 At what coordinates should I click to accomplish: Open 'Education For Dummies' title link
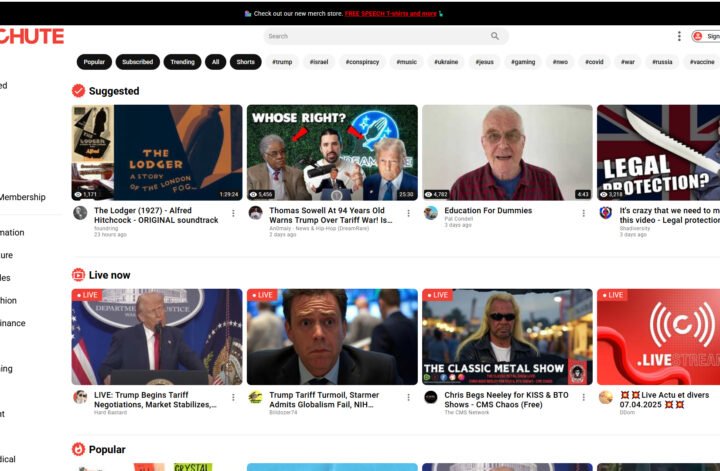(488, 210)
